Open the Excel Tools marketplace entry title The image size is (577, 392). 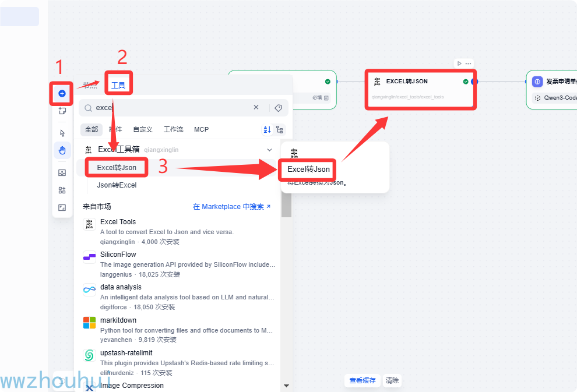[118, 222]
